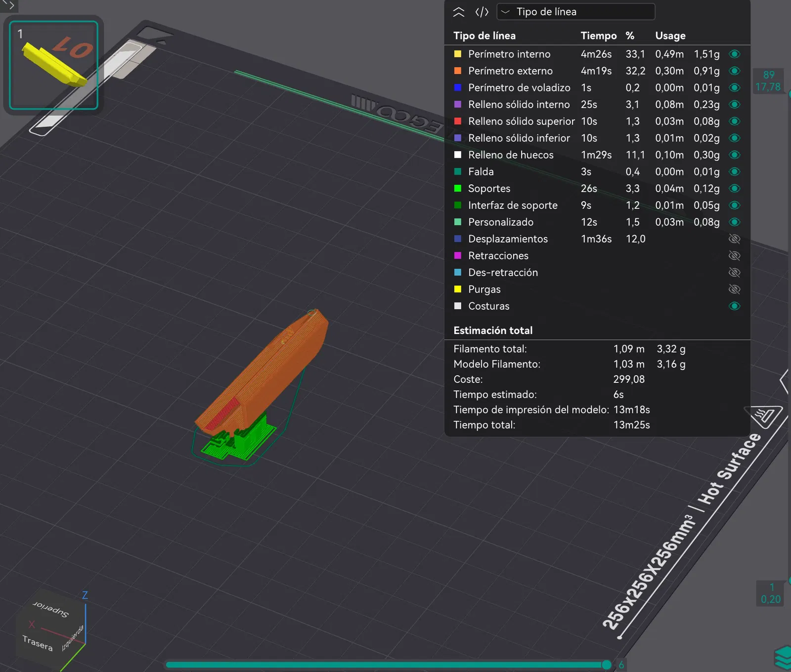Toggle visibility of Relleno de huecos

pyautogui.click(x=735, y=155)
